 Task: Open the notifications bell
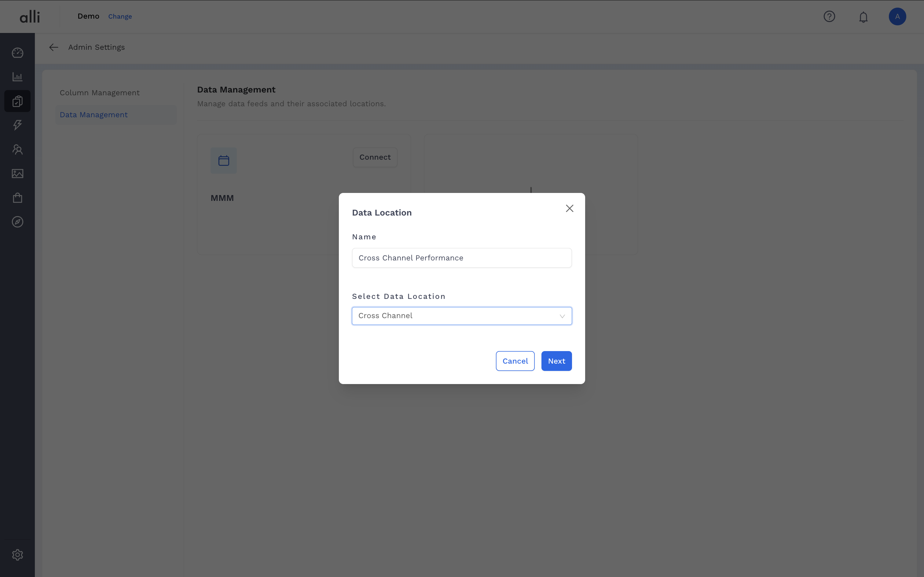click(863, 17)
